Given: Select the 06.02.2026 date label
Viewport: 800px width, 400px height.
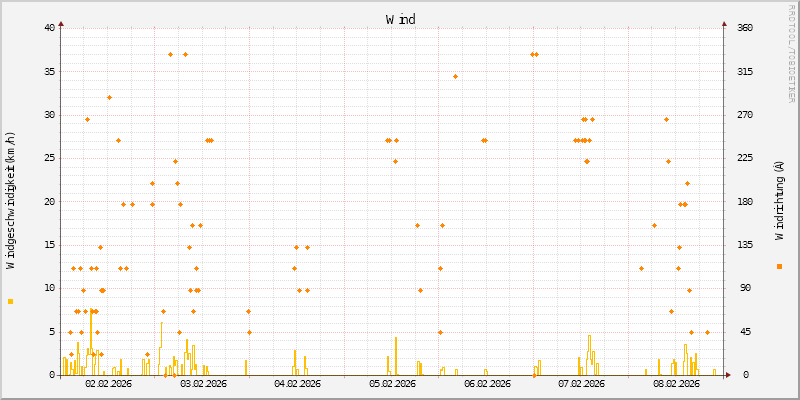Looking at the screenshot, I should tap(486, 383).
